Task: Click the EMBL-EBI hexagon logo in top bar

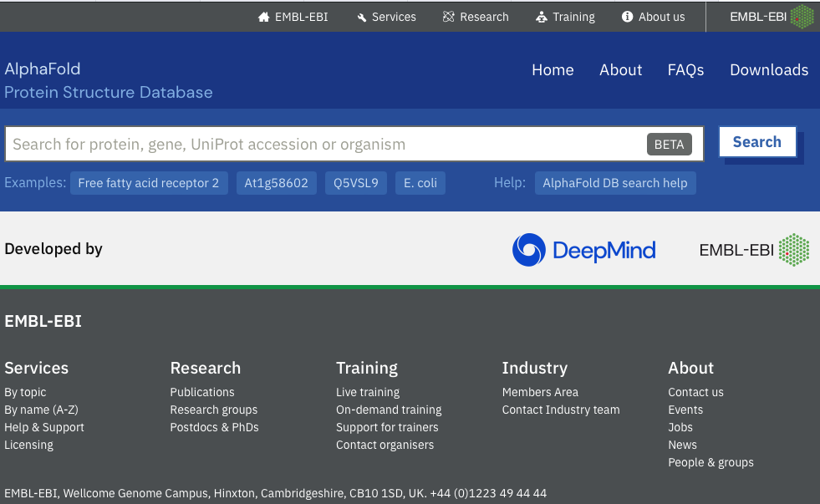Action: 802,17
